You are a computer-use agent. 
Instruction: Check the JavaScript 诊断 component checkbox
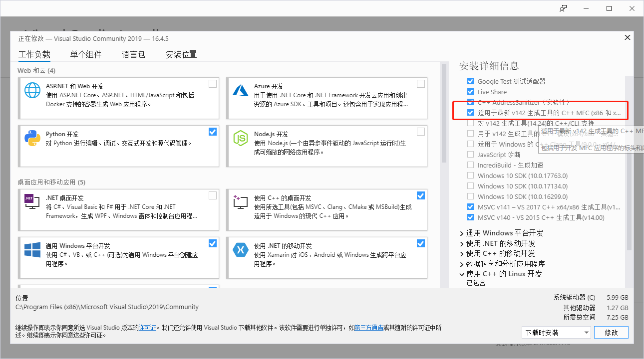(470, 155)
